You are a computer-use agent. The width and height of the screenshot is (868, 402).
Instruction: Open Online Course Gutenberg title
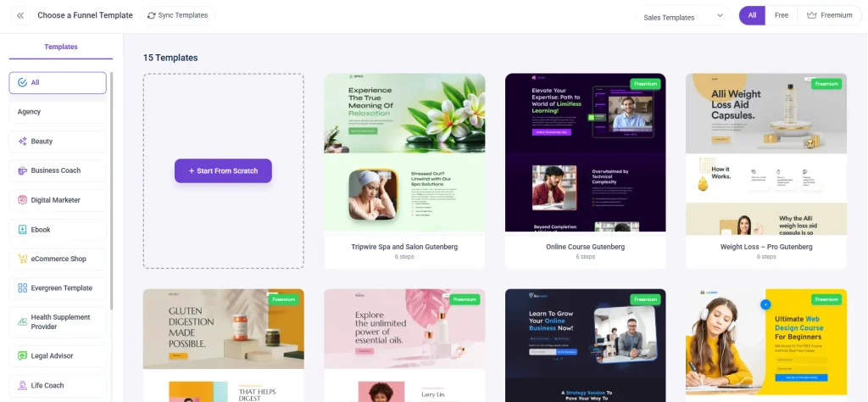click(x=585, y=247)
